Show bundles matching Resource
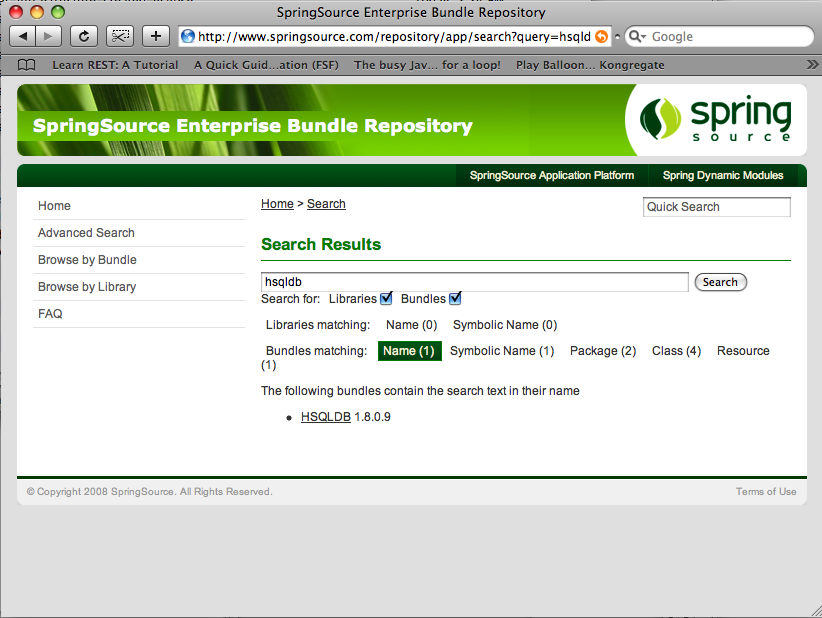The image size is (822, 618). pos(743,351)
